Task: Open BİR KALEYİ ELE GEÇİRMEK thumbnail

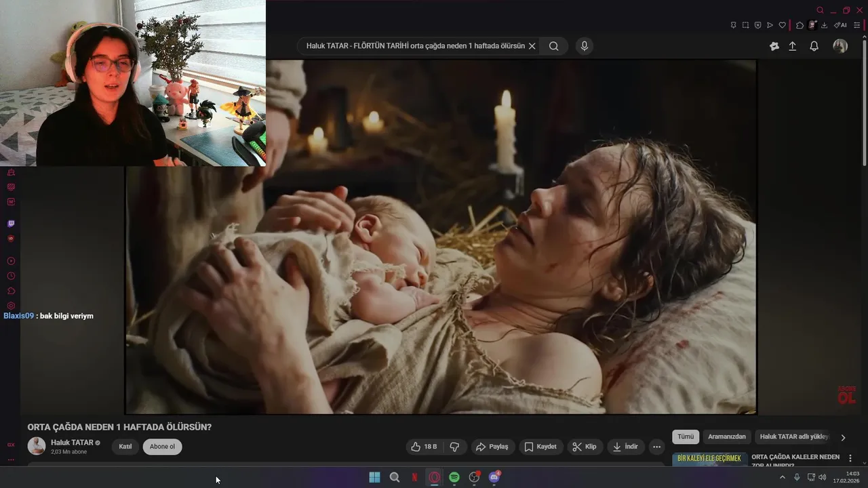Action: pyautogui.click(x=709, y=460)
